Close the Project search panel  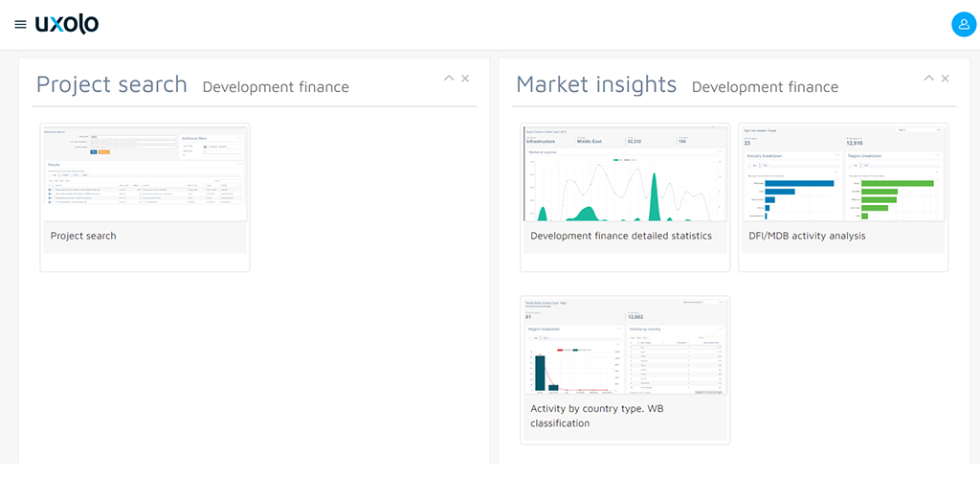(x=465, y=79)
